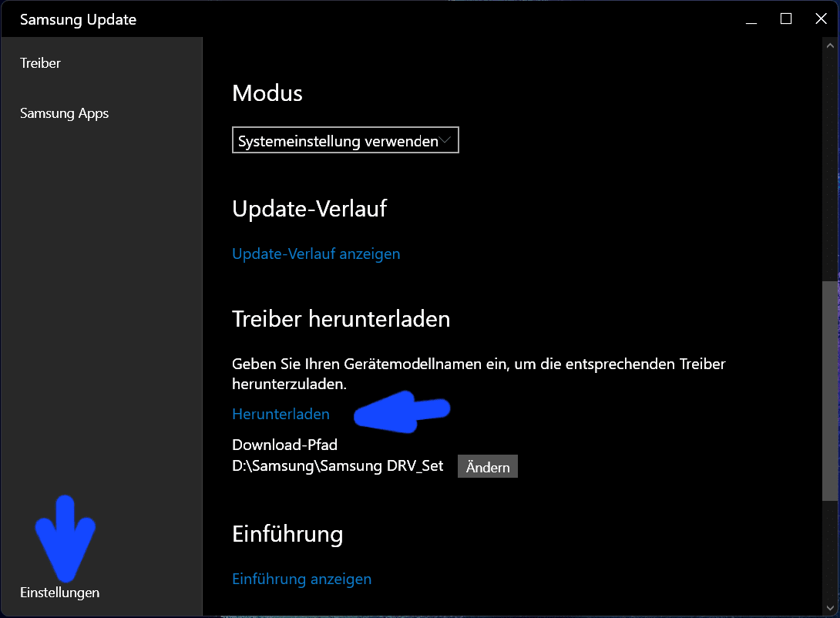Viewport: 840px width, 618px height.
Task: Select Einstellungen at the sidebar bottom
Action: 60,593
